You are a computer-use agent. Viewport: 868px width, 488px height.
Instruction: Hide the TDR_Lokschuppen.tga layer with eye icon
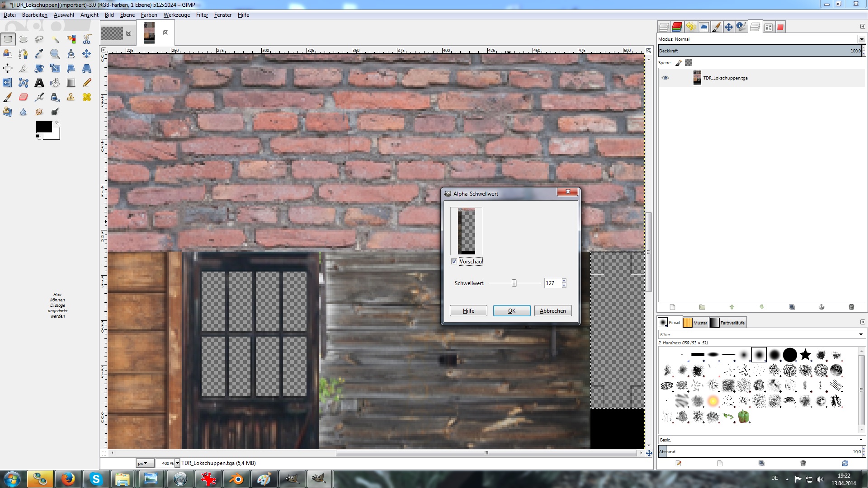(x=665, y=78)
